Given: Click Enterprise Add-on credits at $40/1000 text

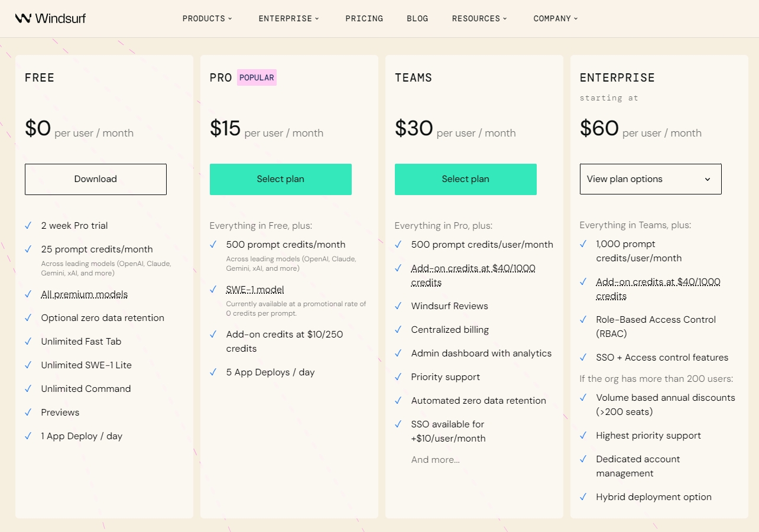Looking at the screenshot, I should 659,289.
